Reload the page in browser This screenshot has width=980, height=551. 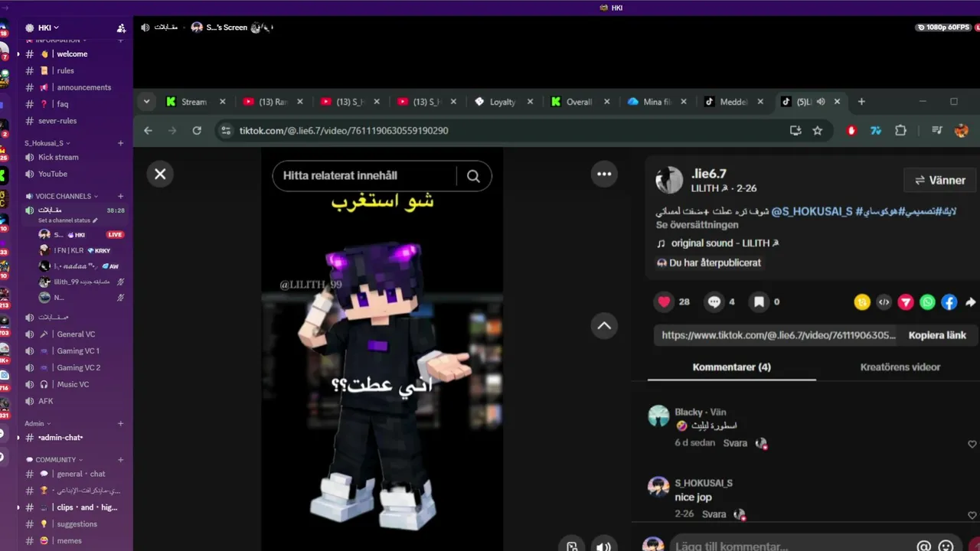pos(197,131)
